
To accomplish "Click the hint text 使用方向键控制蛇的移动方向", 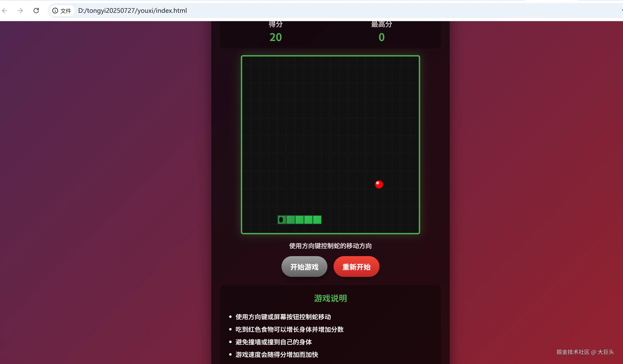I will 330,246.
